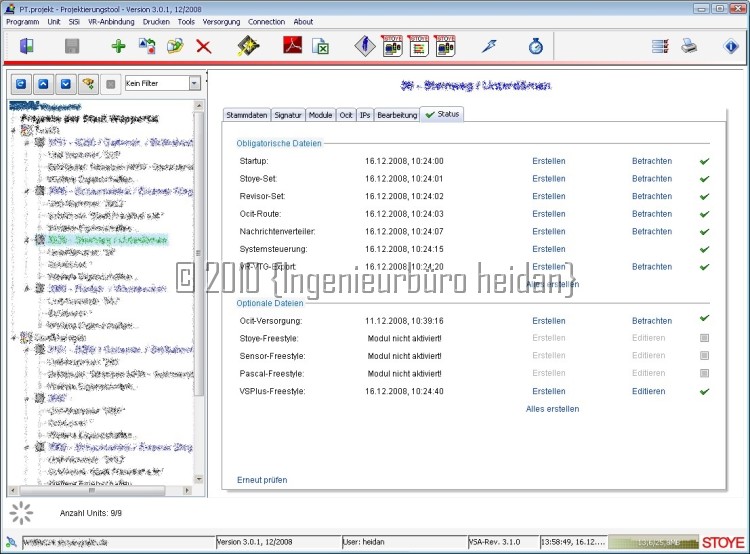Image resolution: width=750 pixels, height=554 pixels.
Task: Click the grey box in Sensor-Freestyle row
Action: click(704, 356)
